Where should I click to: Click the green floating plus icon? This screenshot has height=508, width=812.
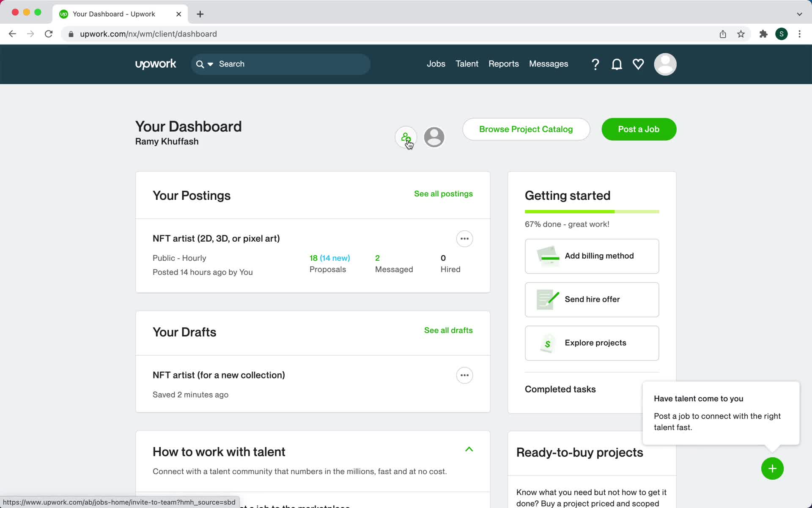point(772,468)
